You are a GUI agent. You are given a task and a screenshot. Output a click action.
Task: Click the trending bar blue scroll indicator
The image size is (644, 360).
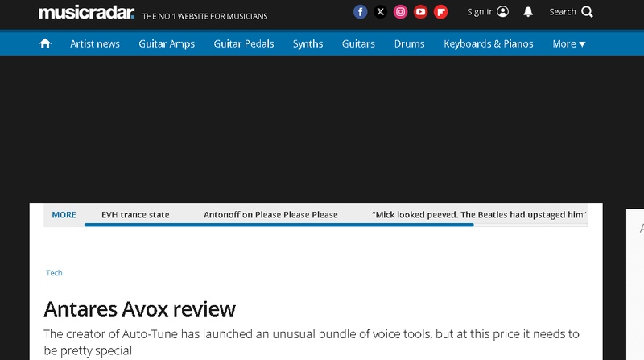pos(279,225)
